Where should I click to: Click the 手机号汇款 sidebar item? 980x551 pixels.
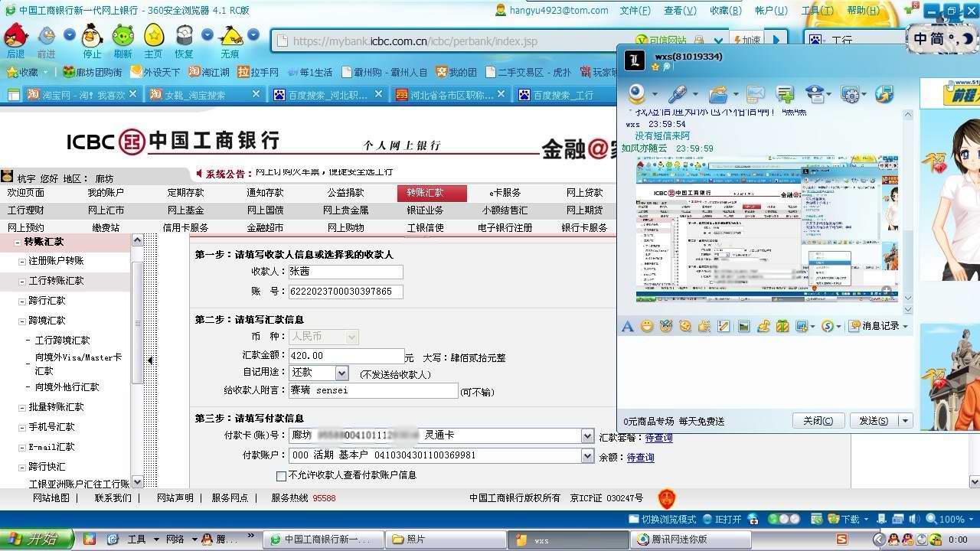[x=52, y=427]
